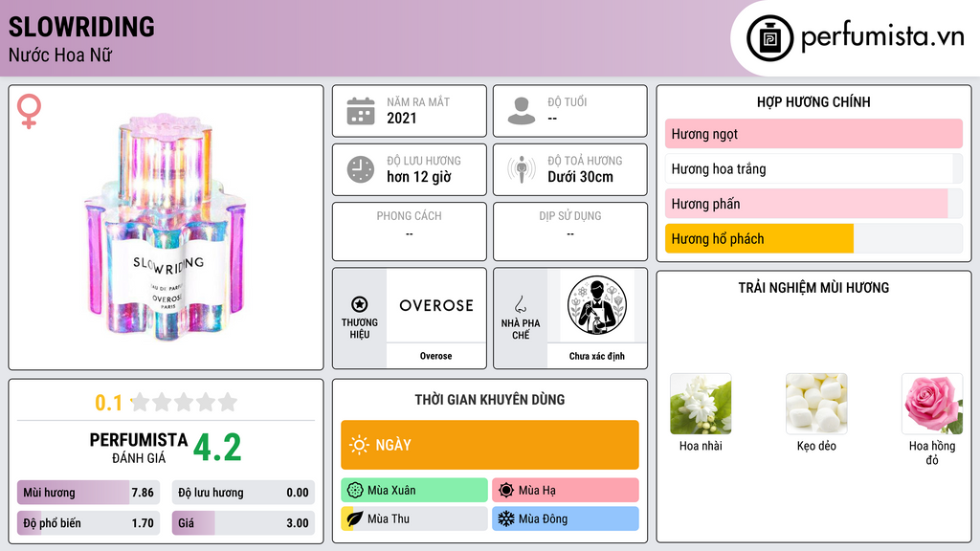The width and height of the screenshot is (980, 551).
Task: Click the hơn 12 giờ longevity value
Action: [419, 177]
